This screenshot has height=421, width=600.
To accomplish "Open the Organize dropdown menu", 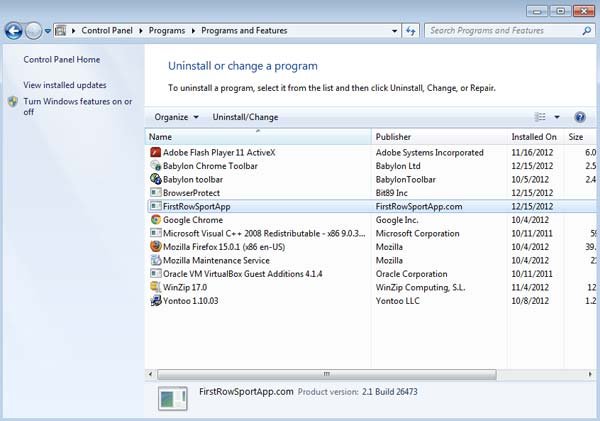I will coord(176,117).
